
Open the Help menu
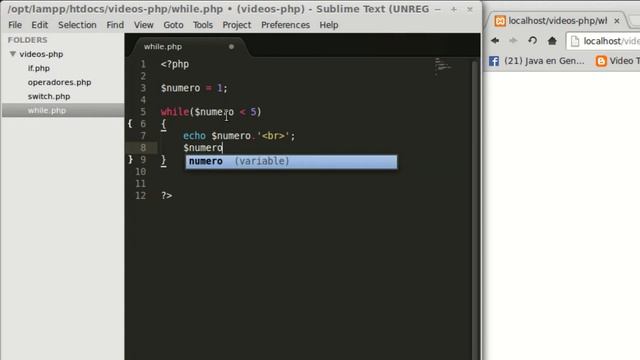(329, 25)
